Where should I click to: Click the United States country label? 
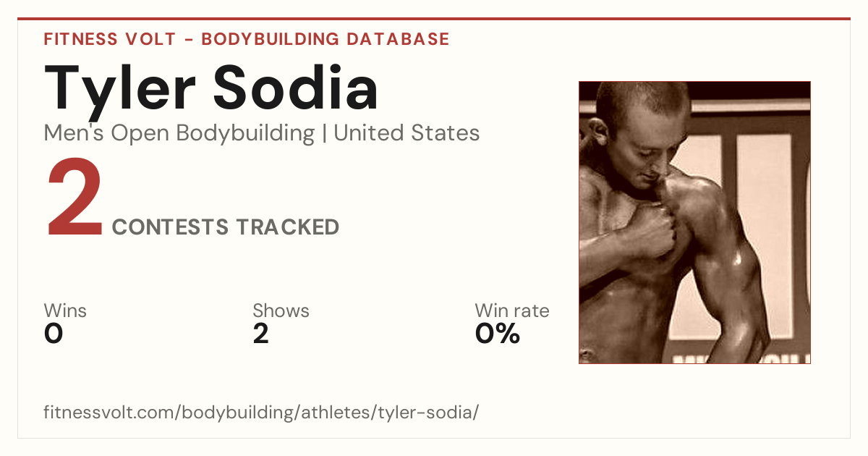(407, 133)
